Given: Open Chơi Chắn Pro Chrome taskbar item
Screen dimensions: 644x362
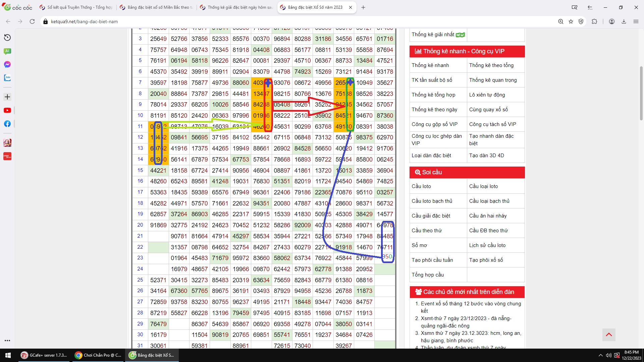Looking at the screenshot, I should click(x=98, y=355).
